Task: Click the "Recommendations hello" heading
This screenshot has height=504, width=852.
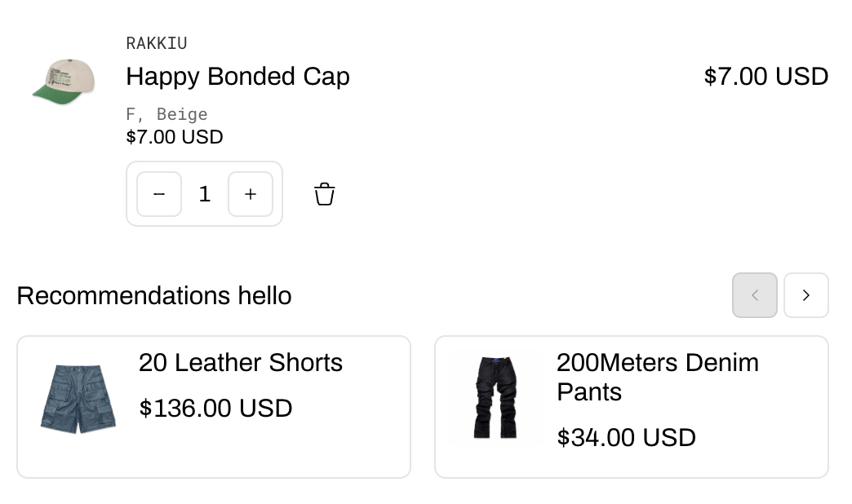Action: click(154, 295)
